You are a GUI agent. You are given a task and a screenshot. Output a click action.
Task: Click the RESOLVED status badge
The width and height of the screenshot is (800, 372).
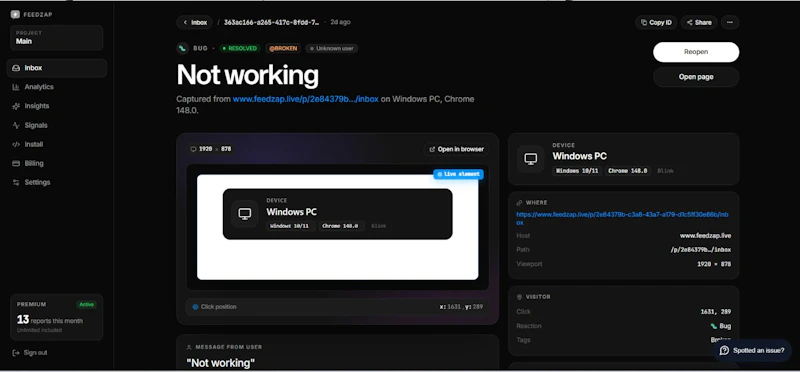pyautogui.click(x=240, y=48)
